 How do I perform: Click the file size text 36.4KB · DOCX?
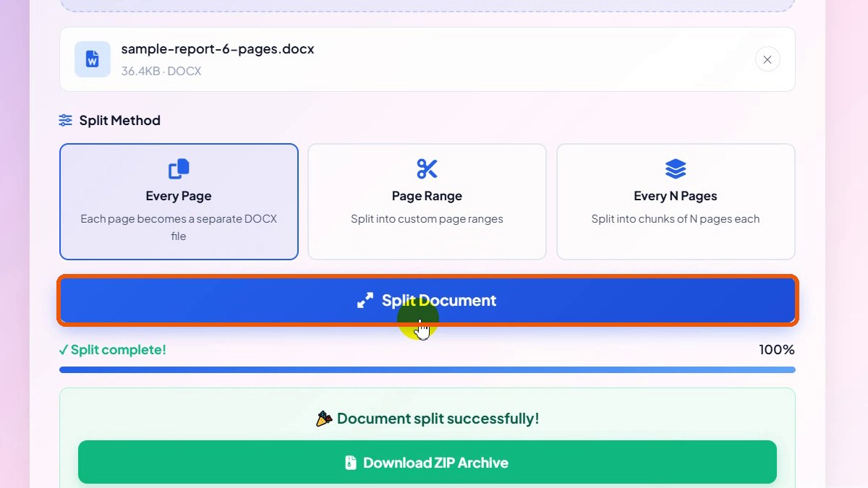[161, 71]
